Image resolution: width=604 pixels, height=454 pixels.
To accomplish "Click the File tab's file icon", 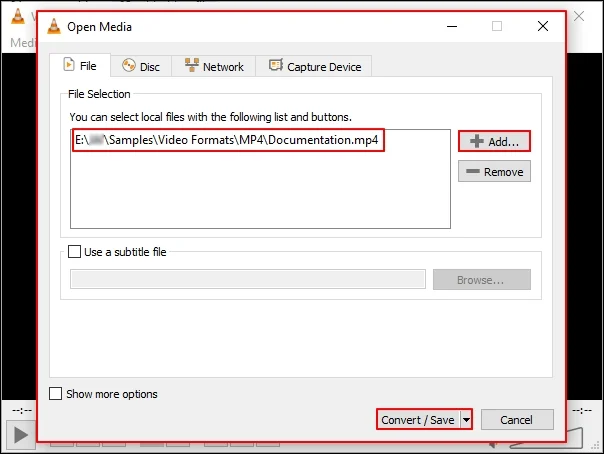I will (x=68, y=66).
